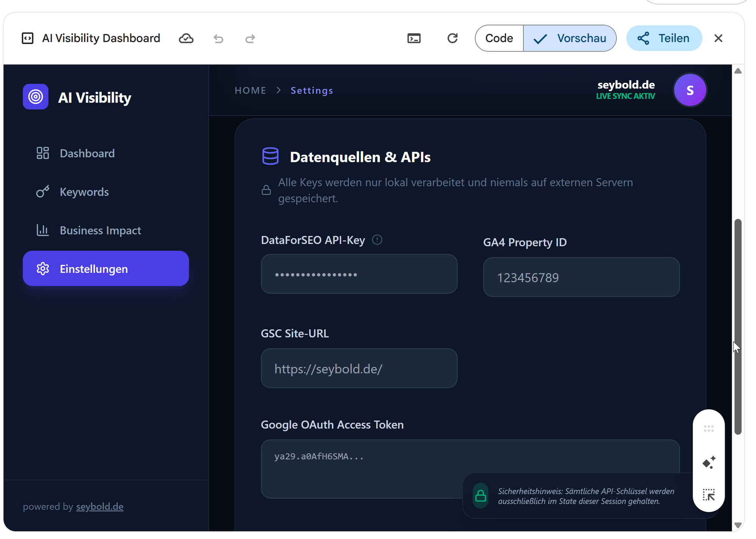Click the sparkle AI edit icon
The width and height of the screenshot is (756, 539).
(x=709, y=462)
